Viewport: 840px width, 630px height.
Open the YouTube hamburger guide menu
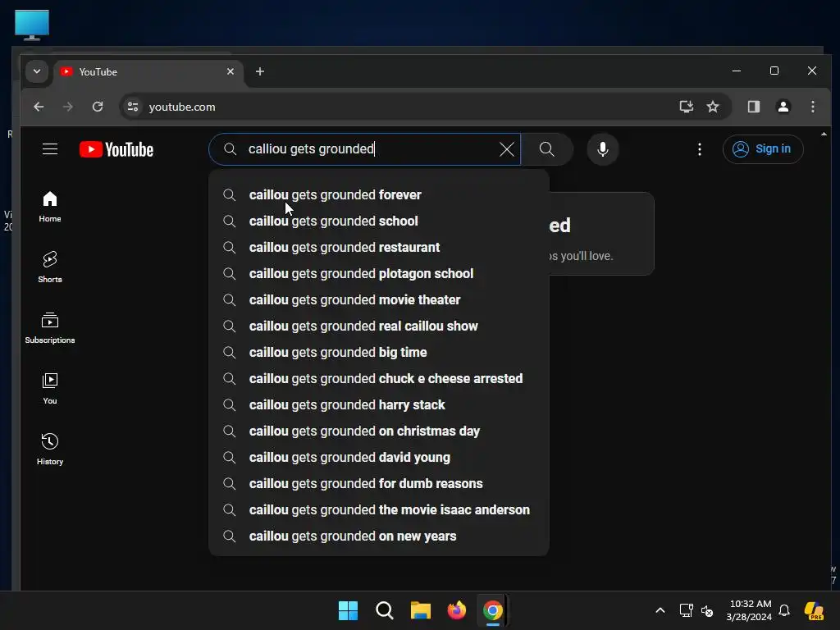[50, 149]
